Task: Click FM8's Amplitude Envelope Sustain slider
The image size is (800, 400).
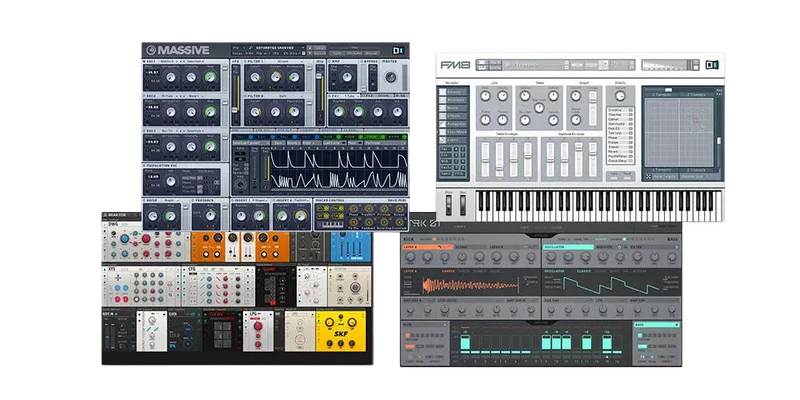Action: [x=579, y=159]
